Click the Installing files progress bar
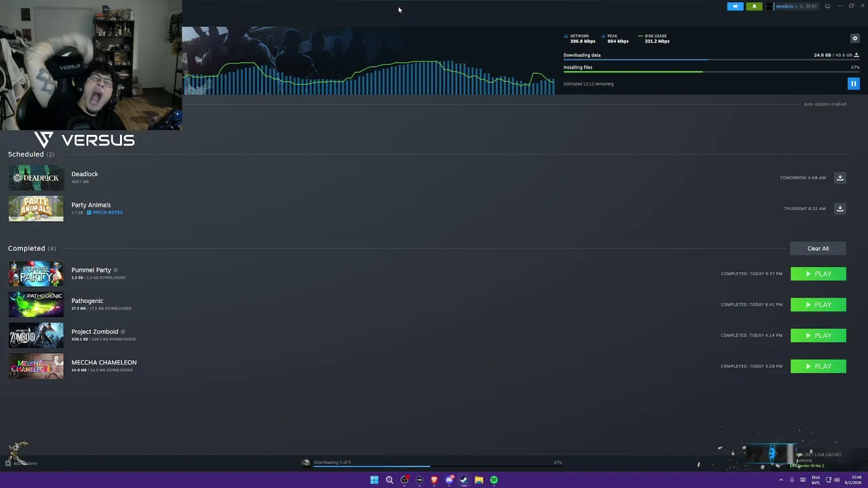868x488 pixels. [711, 72]
